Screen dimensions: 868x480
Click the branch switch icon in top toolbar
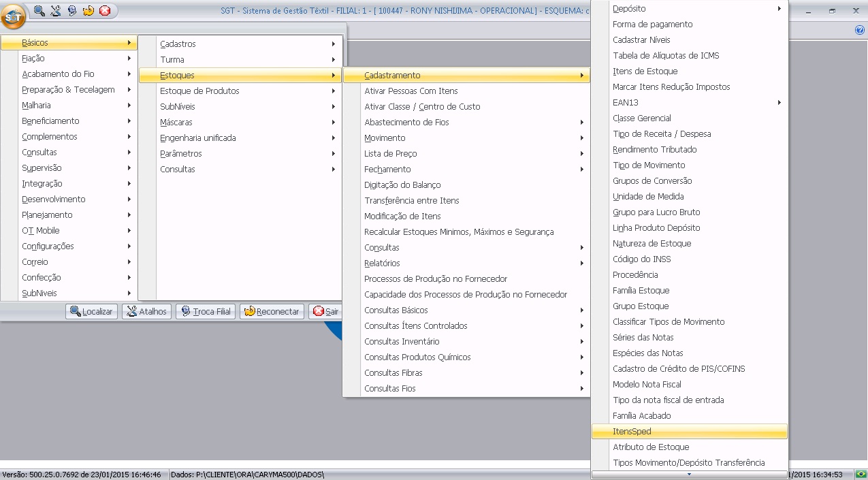tap(72, 11)
